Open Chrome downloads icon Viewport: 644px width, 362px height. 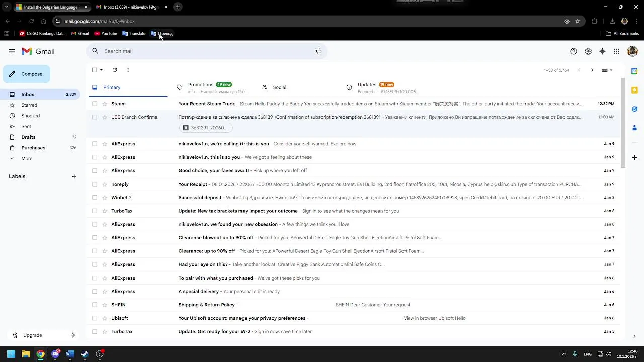pyautogui.click(x=612, y=21)
